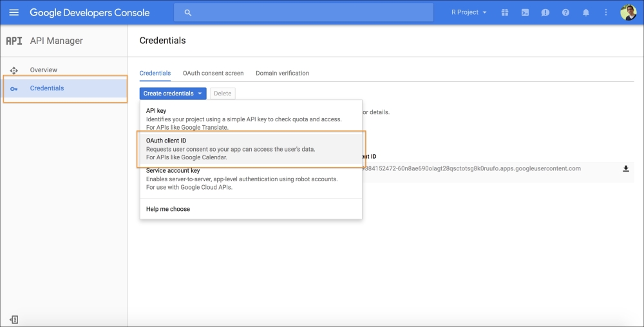Choose OAuth client ID option

(x=251, y=149)
